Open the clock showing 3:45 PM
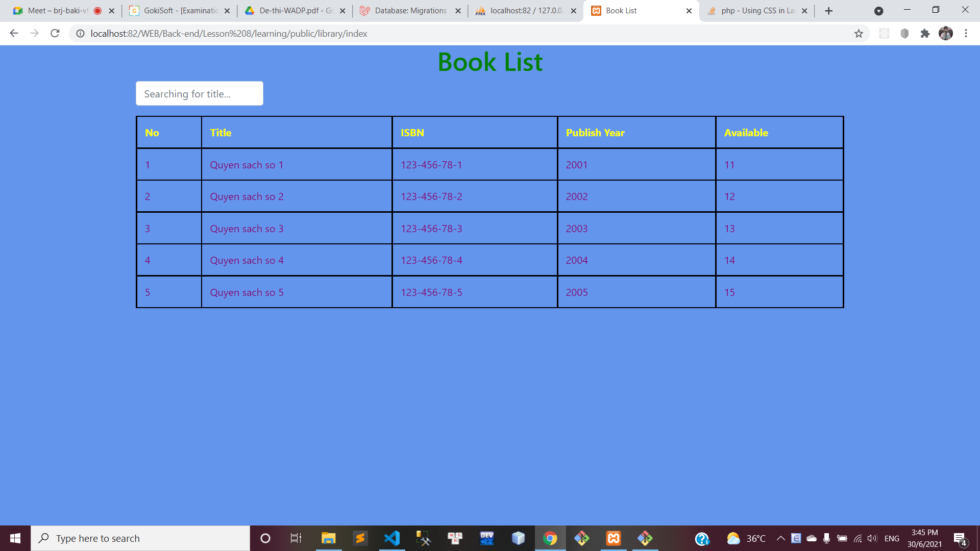This screenshot has width=980, height=551. (924, 538)
